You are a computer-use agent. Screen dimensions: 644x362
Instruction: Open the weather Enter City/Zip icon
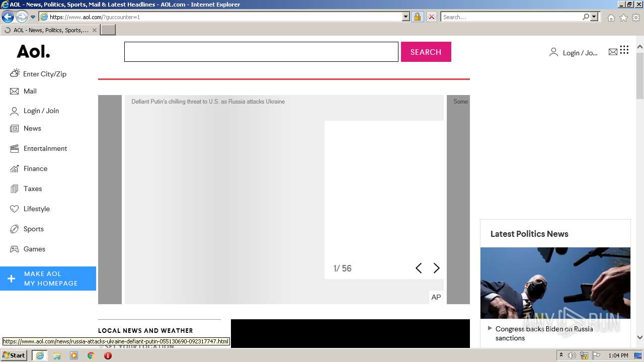pos(15,73)
